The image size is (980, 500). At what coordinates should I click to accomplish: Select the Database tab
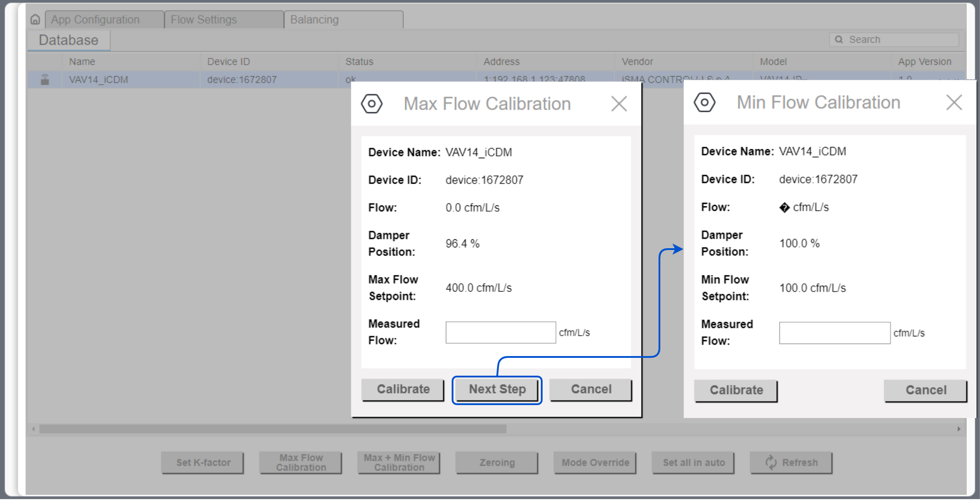(69, 40)
